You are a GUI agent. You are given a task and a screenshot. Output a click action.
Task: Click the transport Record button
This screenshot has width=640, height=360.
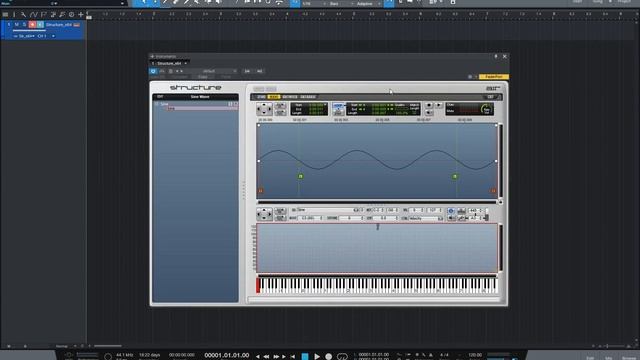[329, 356]
